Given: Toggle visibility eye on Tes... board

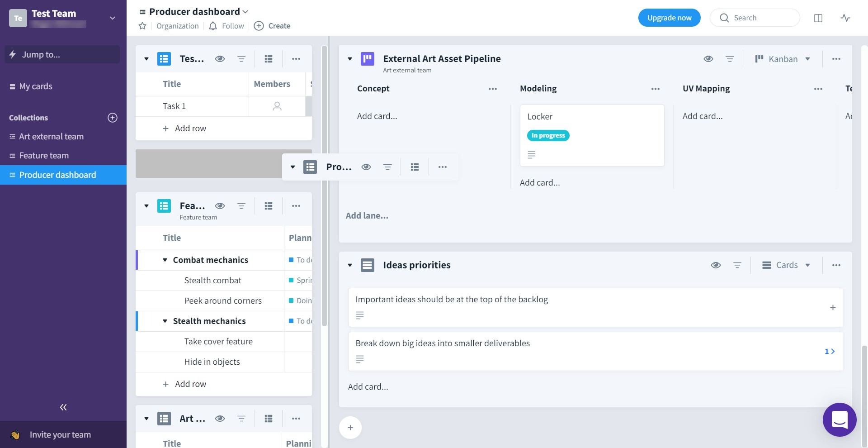Looking at the screenshot, I should [x=220, y=59].
